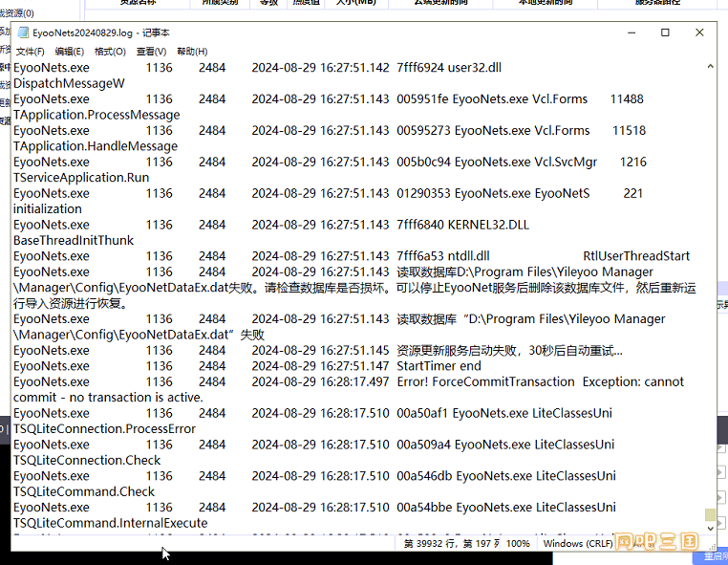This screenshot has height=565, width=728.
Task: Click the text TServiceApplication.Run
Action: (x=81, y=178)
